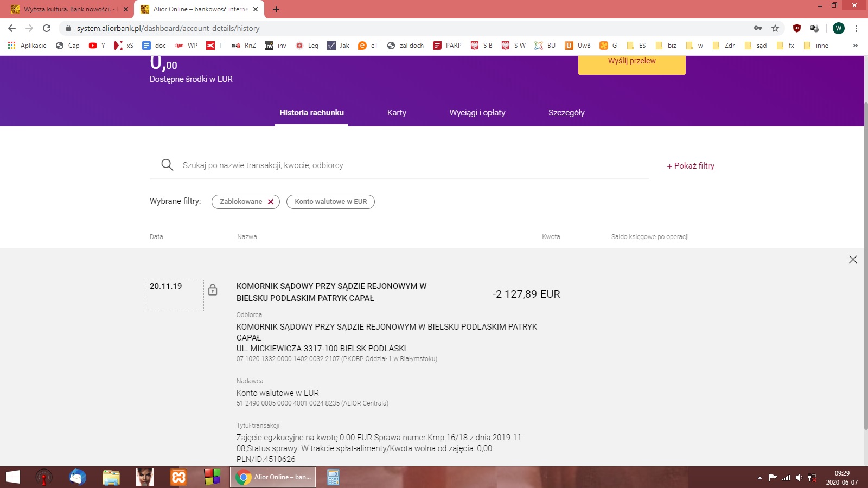Close the transaction details panel
Viewport: 868px width, 488px height.
coord(853,260)
